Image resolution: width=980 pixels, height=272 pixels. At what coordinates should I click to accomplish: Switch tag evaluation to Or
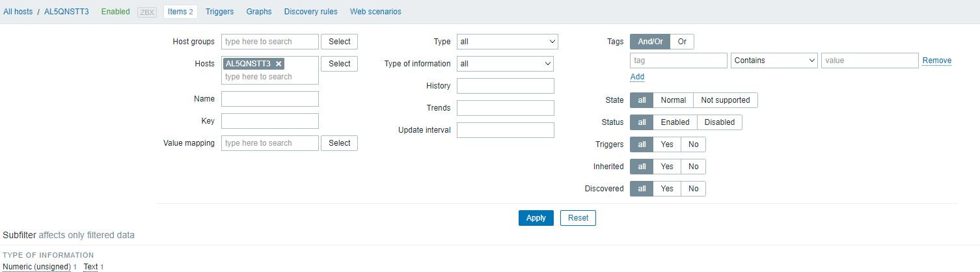coord(682,42)
